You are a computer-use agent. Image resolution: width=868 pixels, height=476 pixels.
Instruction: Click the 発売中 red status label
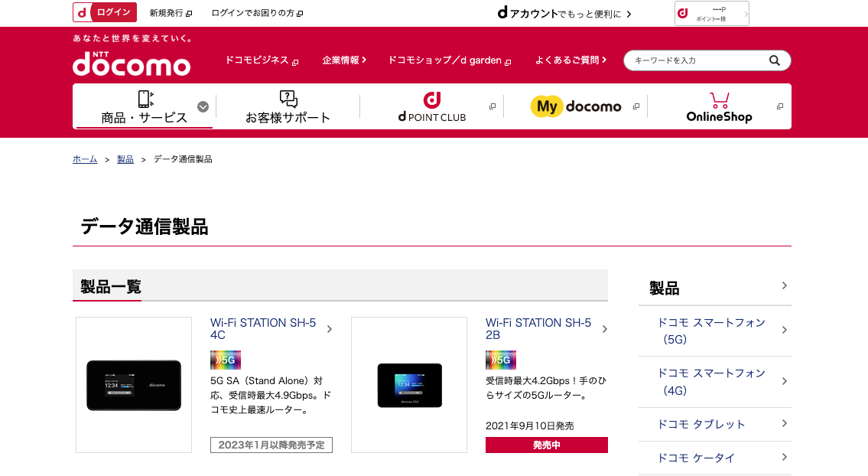pos(546,445)
